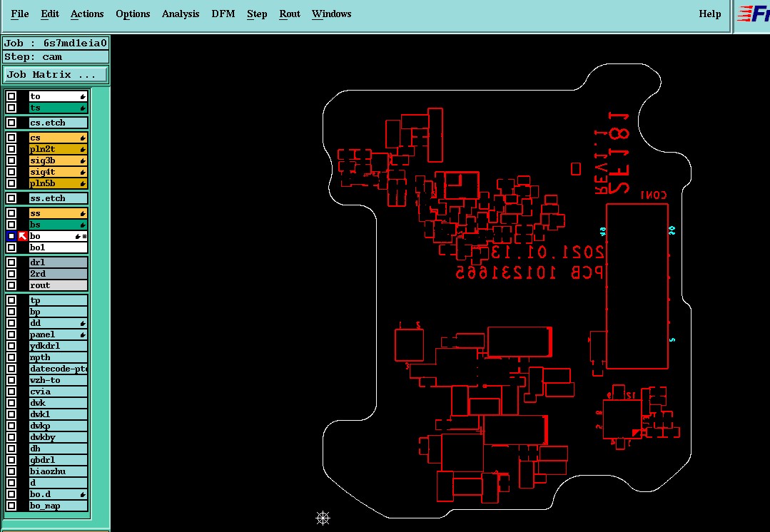The image size is (770, 532).
Task: Open the Windows menu
Action: coord(331,14)
